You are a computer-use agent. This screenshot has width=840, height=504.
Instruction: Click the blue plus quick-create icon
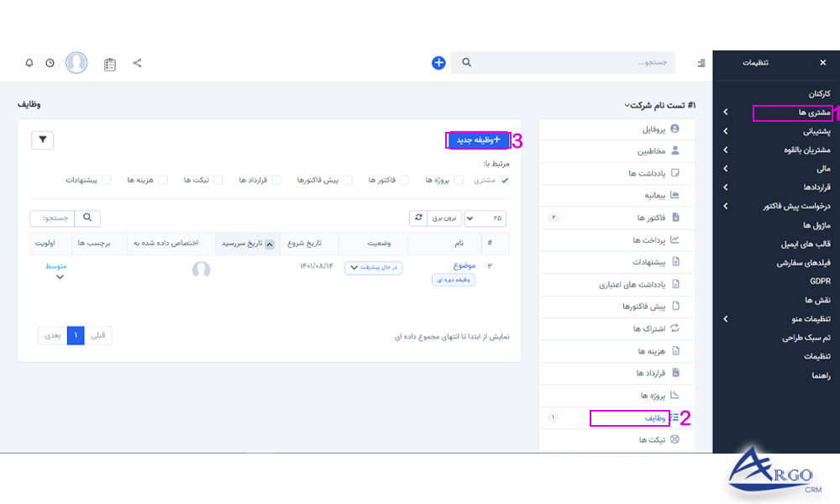point(438,62)
